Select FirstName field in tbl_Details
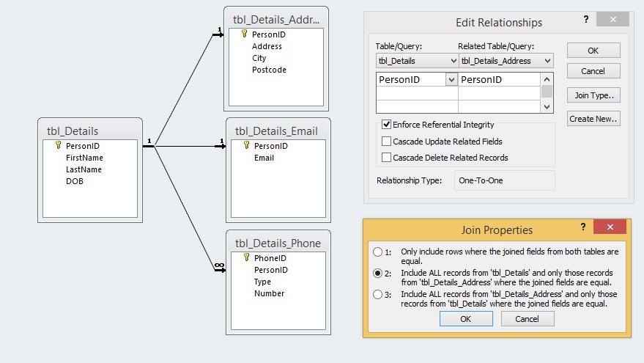This screenshot has height=363, width=644. (84, 158)
